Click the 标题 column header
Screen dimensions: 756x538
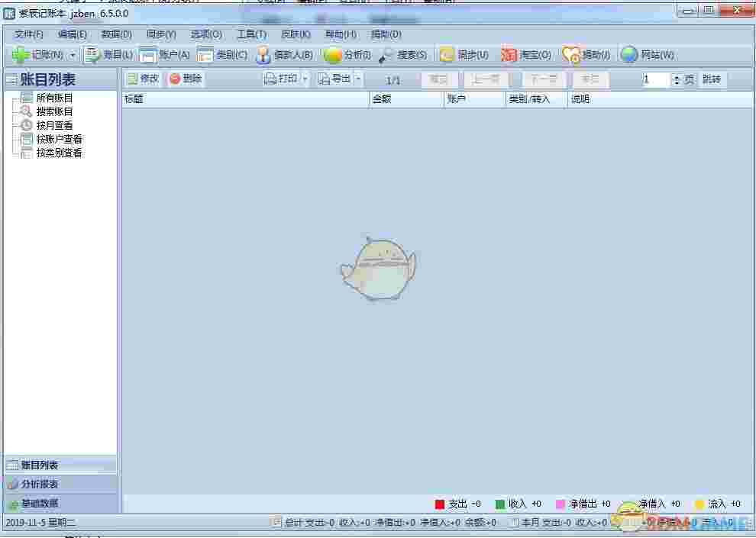pyautogui.click(x=245, y=99)
